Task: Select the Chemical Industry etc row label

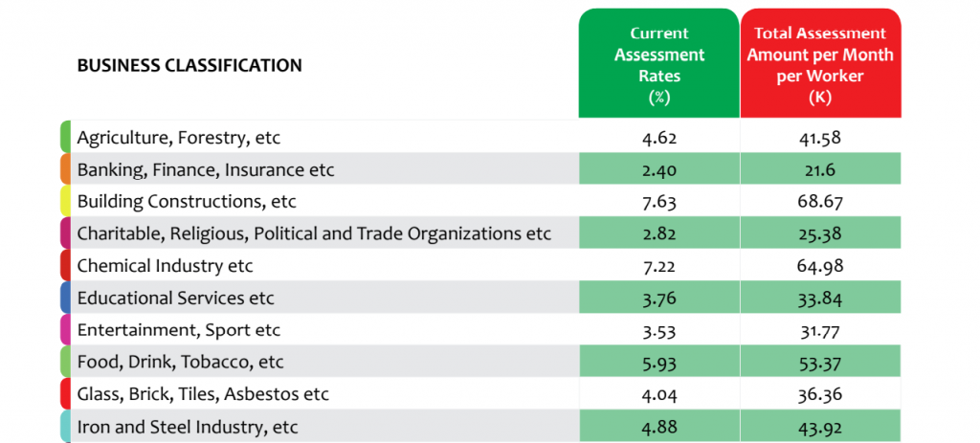Action: (x=165, y=266)
